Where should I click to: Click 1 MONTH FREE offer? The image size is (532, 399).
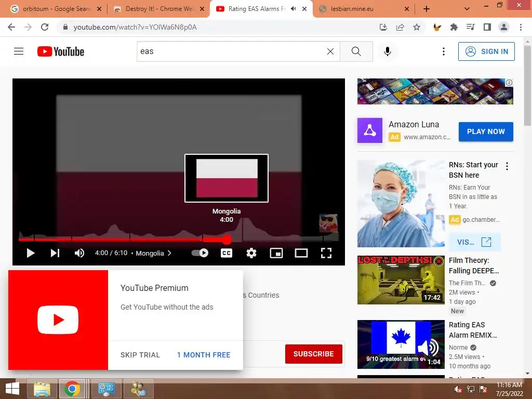204,355
